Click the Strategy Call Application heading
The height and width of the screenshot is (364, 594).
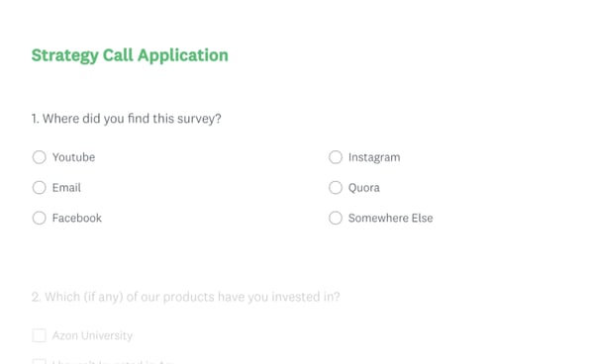point(130,55)
